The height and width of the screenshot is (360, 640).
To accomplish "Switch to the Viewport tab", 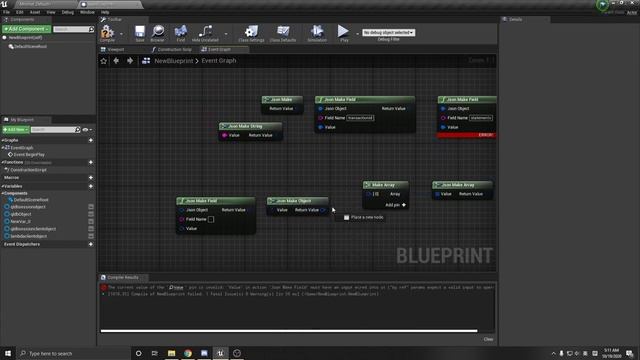I will (113, 49).
